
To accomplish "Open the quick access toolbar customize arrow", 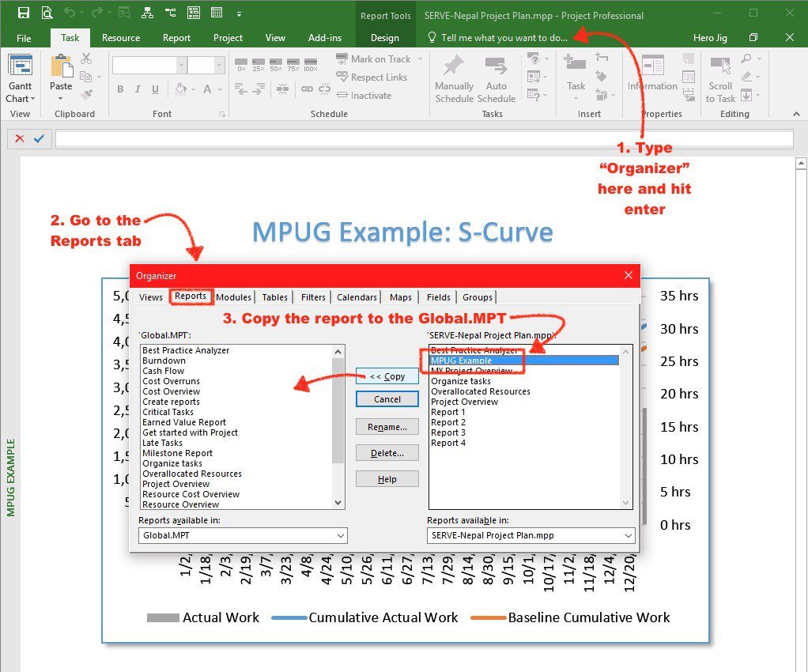I will pos(239,14).
